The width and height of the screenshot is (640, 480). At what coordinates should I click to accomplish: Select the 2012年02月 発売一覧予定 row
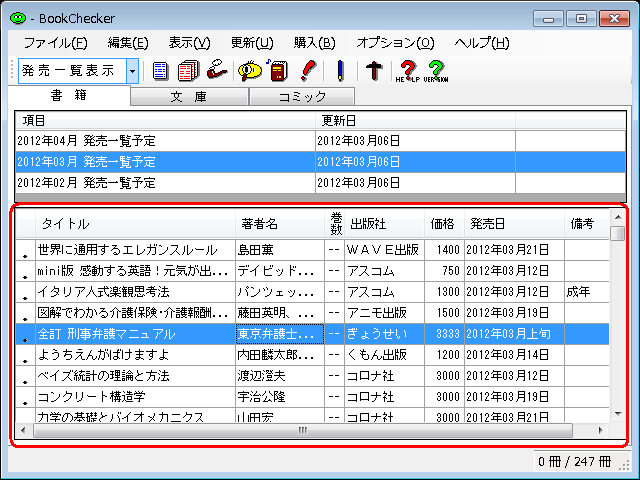click(320, 183)
